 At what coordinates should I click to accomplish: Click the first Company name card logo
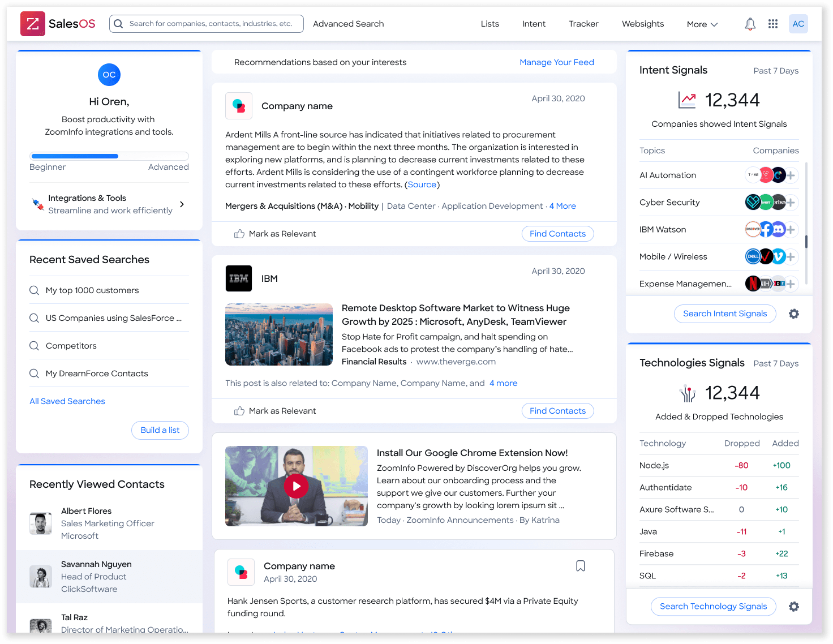pos(239,106)
